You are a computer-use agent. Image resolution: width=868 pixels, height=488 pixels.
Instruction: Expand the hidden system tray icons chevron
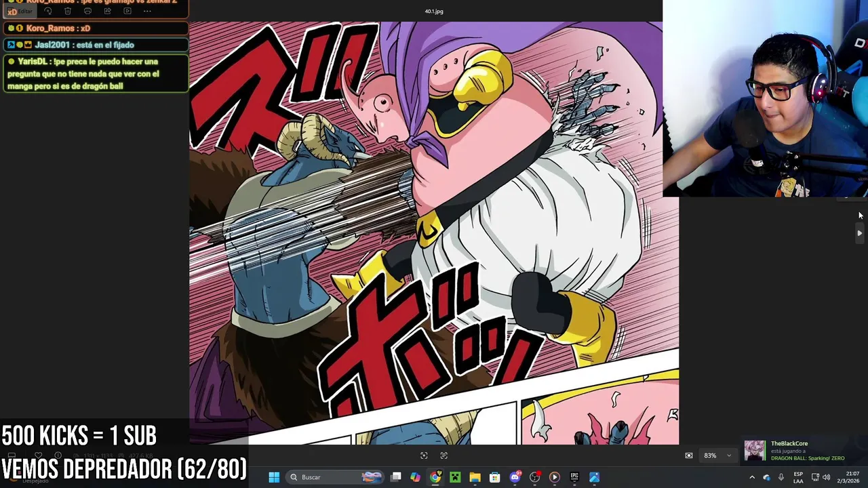coord(752,477)
